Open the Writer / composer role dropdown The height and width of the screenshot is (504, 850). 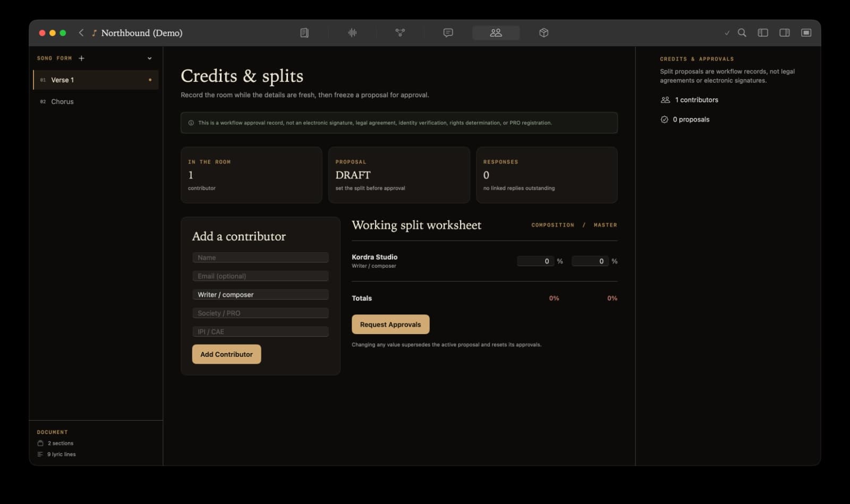(260, 295)
